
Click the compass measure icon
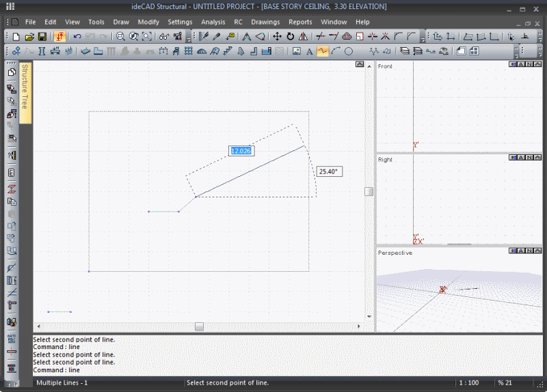(247, 37)
